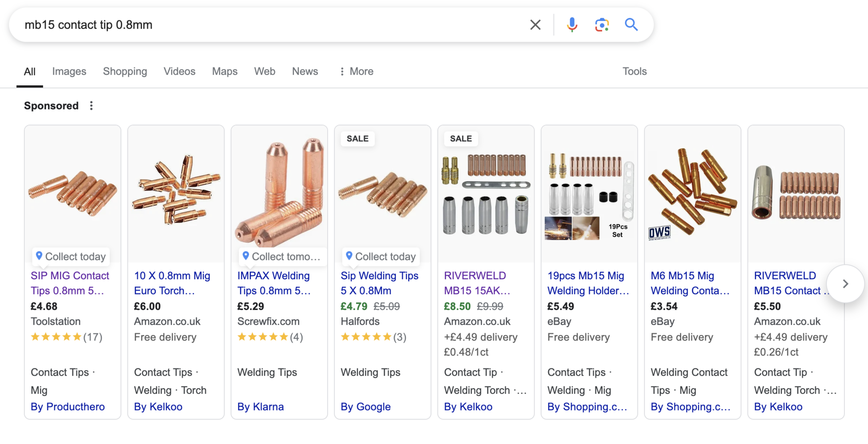Image resolution: width=868 pixels, height=444 pixels.
Task: Switch to the Shopping tab
Action: [125, 71]
